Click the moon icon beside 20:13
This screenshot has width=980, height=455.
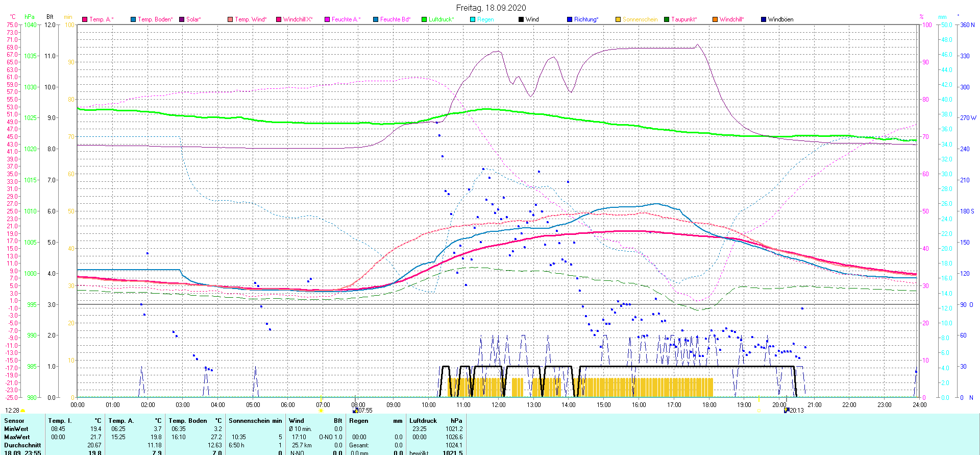(787, 411)
